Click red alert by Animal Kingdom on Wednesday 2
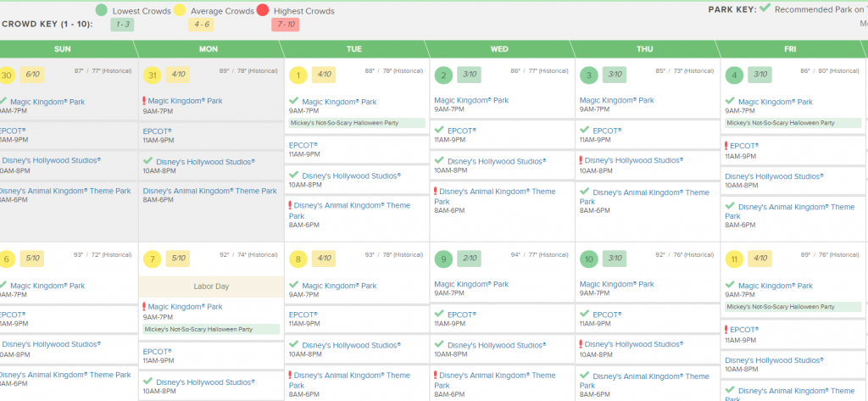Image resolution: width=868 pixels, height=401 pixels. click(x=436, y=191)
